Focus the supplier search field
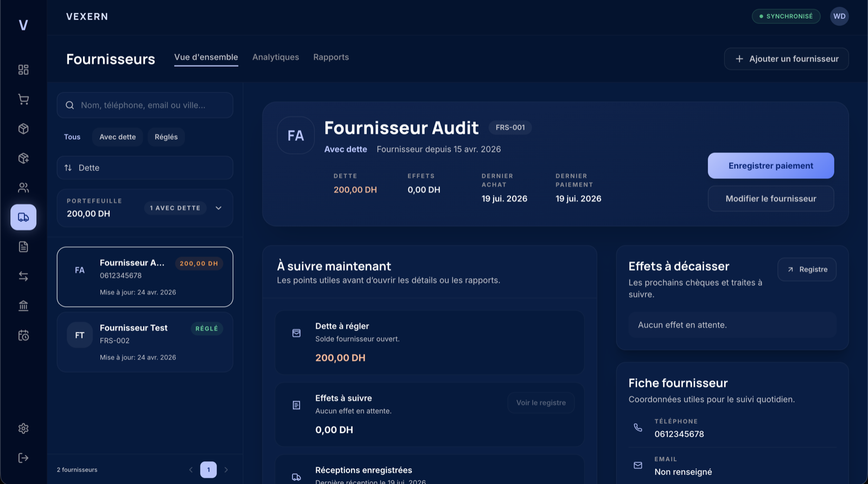The width and height of the screenshot is (868, 484). [145, 105]
